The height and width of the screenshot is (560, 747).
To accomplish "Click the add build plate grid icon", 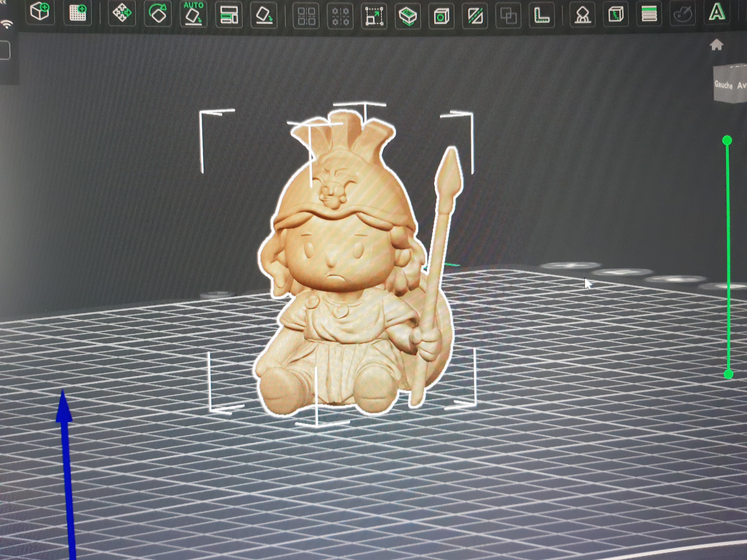I will click(x=77, y=13).
